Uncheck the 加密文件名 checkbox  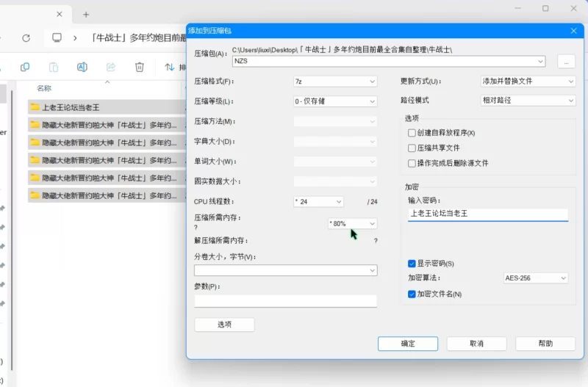coord(412,294)
